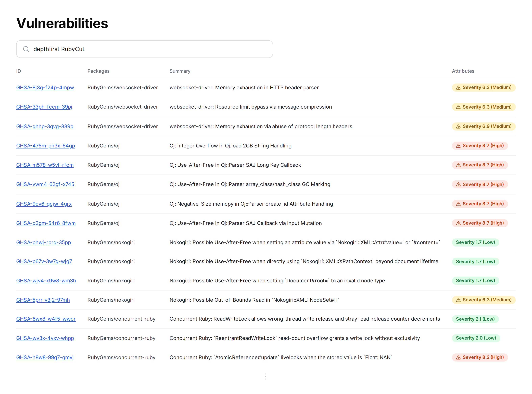This screenshot has width=532, height=394.
Task: Click warning icon on the SAJ Long Key row
Action: click(458, 165)
